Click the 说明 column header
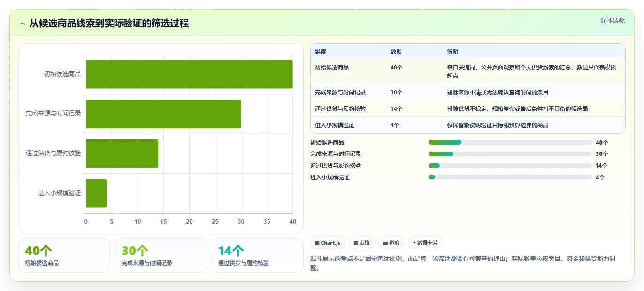Image resolution: width=644 pixels, height=291 pixels. pos(453,52)
